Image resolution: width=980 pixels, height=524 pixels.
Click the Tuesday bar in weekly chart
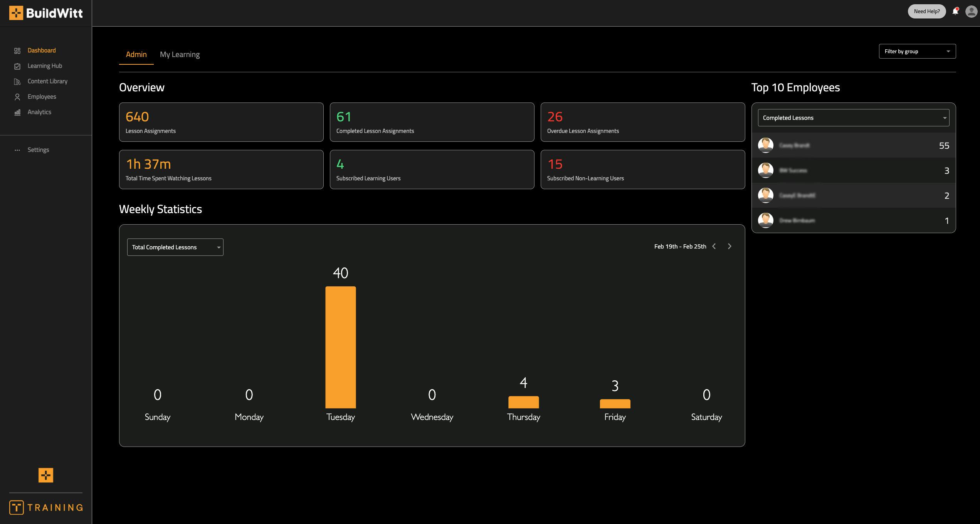pos(340,347)
